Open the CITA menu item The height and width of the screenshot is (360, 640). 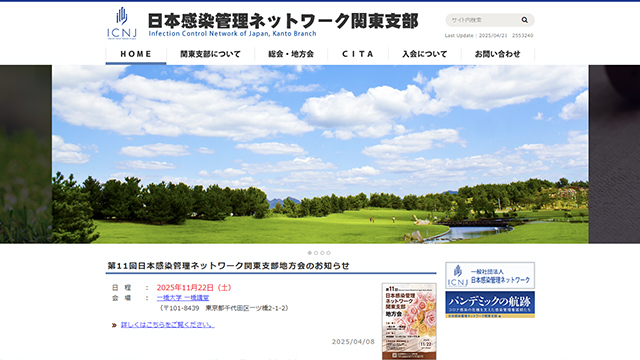pos(358,54)
